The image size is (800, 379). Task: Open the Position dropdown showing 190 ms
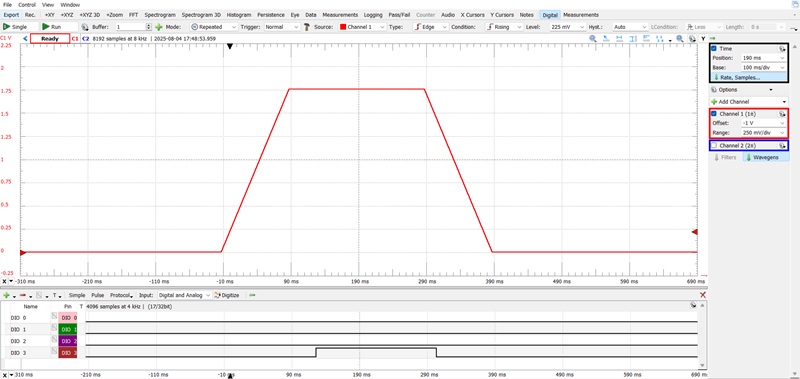[x=764, y=58]
